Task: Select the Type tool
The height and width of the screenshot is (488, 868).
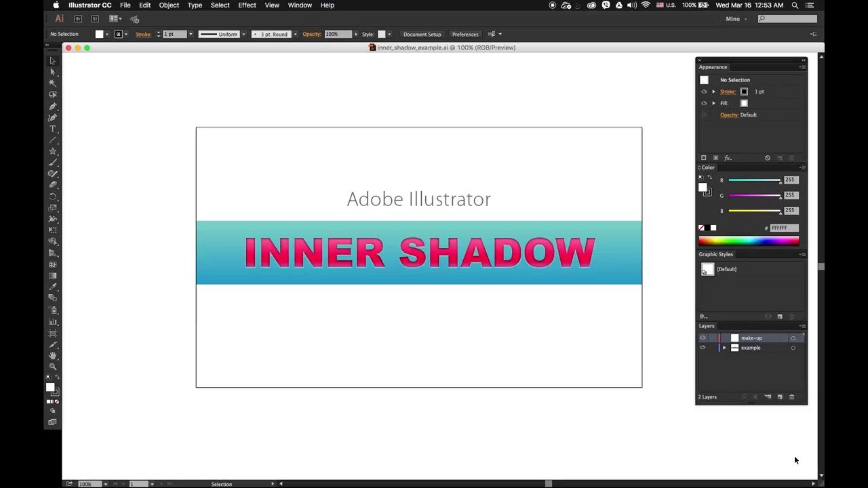Action: point(53,129)
